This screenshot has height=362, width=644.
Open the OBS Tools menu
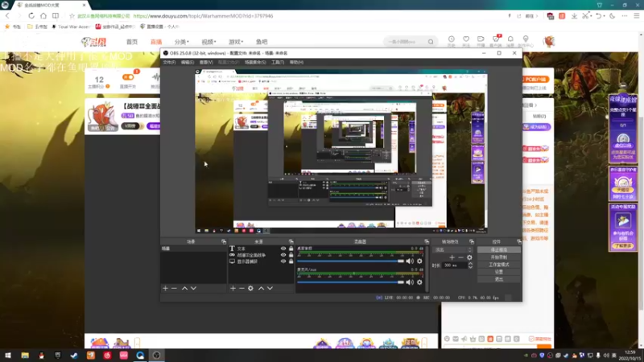278,63
